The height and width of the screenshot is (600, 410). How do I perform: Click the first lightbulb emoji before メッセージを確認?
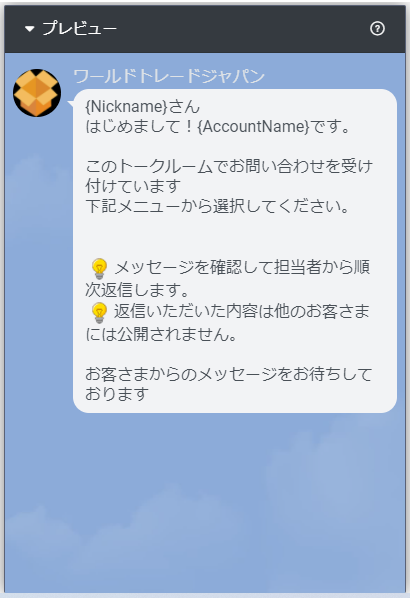click(x=99, y=268)
